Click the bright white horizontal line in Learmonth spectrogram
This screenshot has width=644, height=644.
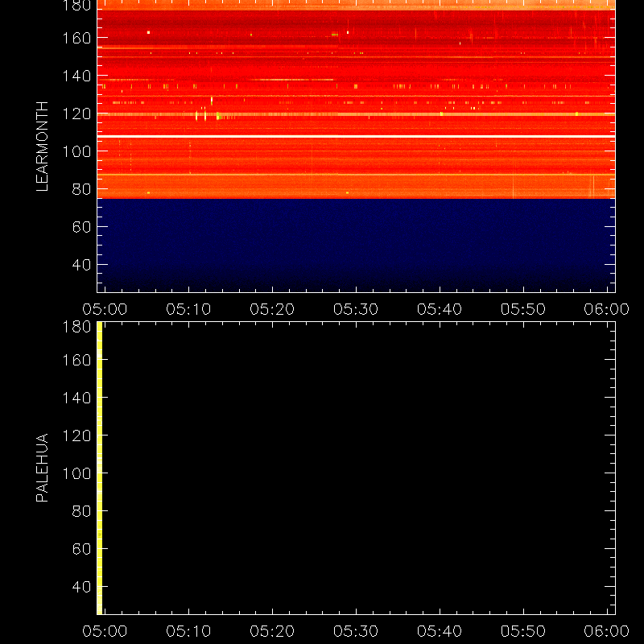[x=356, y=136]
